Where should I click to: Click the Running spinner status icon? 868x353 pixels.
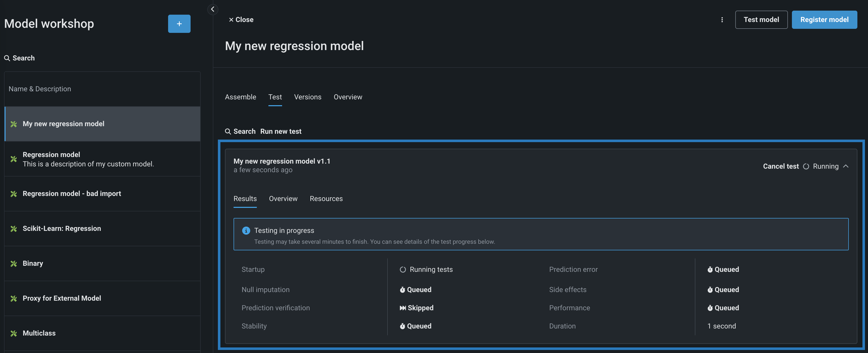[x=806, y=166]
